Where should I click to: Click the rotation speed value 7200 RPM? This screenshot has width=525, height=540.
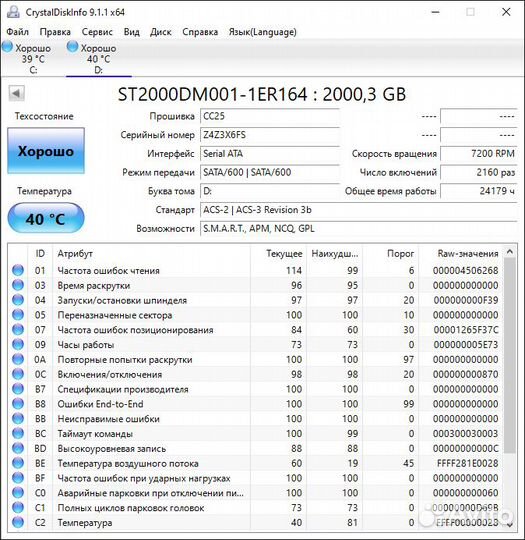[479, 154]
